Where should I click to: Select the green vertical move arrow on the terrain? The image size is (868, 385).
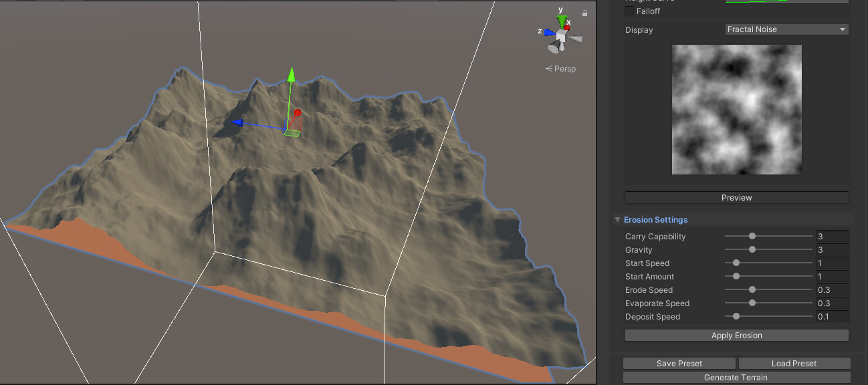(x=292, y=74)
